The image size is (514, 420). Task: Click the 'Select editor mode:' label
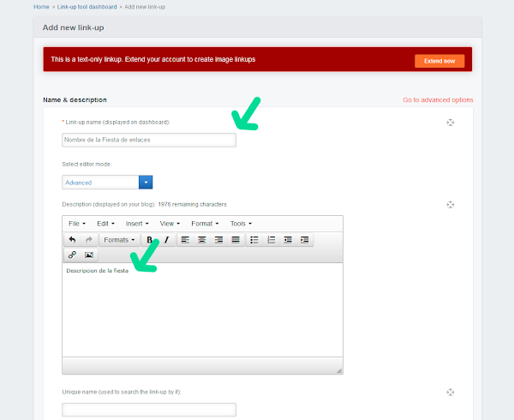87,165
